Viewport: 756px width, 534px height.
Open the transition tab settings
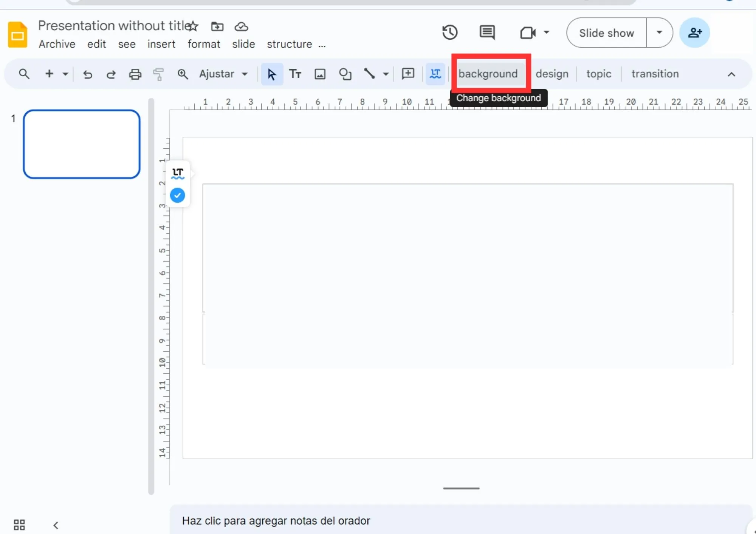click(655, 73)
